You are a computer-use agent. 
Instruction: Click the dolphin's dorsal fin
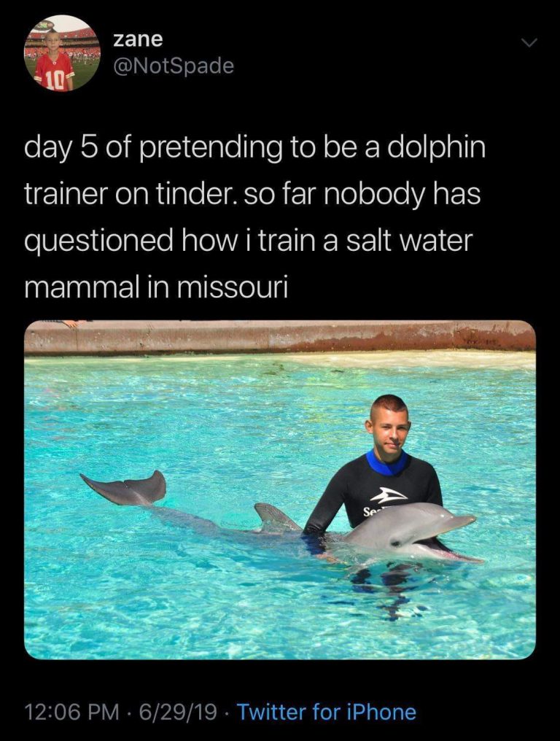click(276, 518)
